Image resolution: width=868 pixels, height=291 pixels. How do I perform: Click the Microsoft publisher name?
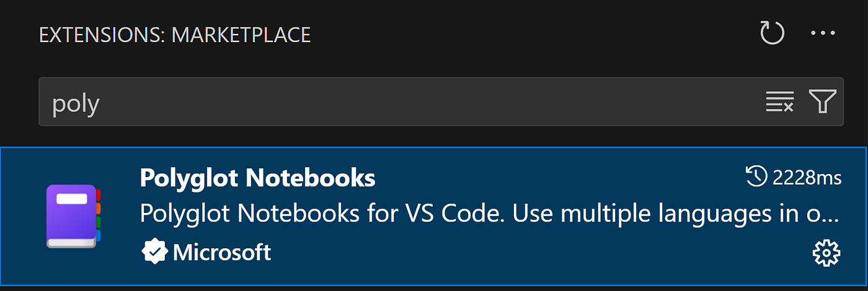(x=221, y=252)
